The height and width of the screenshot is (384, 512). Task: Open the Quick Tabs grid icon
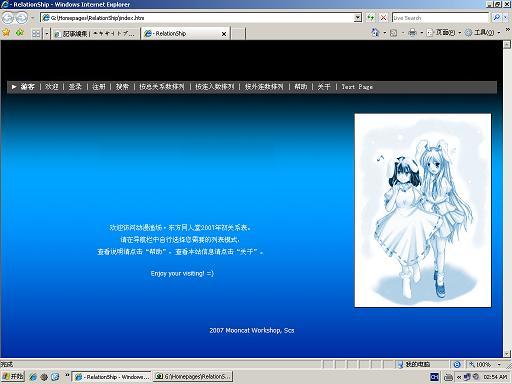[36, 33]
